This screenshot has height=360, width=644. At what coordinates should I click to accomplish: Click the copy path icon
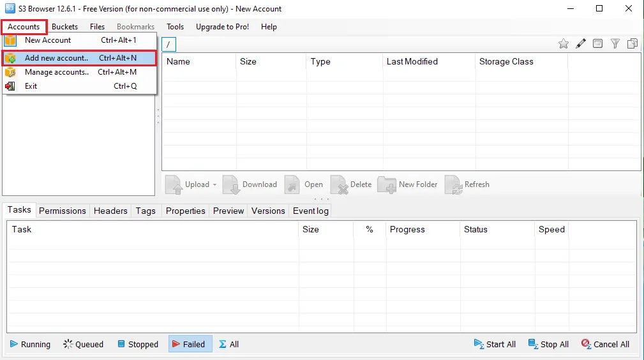point(632,43)
